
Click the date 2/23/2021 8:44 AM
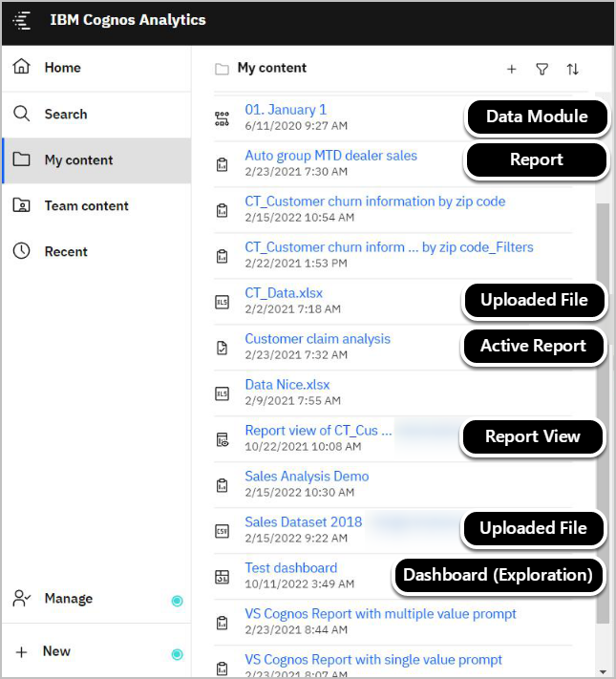(x=296, y=629)
